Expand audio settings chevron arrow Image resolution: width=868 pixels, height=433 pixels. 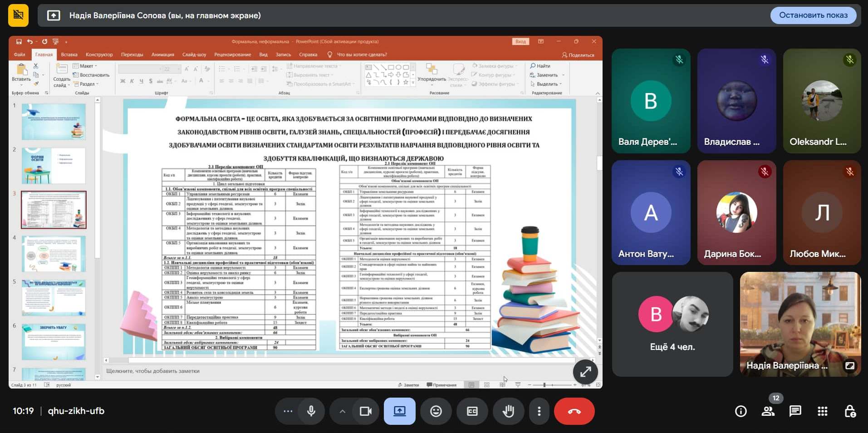click(x=343, y=411)
